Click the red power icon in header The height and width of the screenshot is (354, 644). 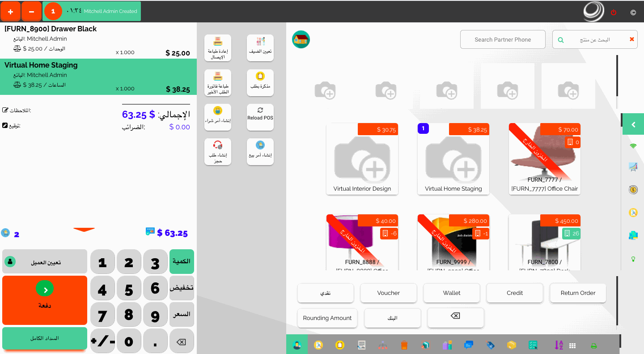(x=614, y=13)
